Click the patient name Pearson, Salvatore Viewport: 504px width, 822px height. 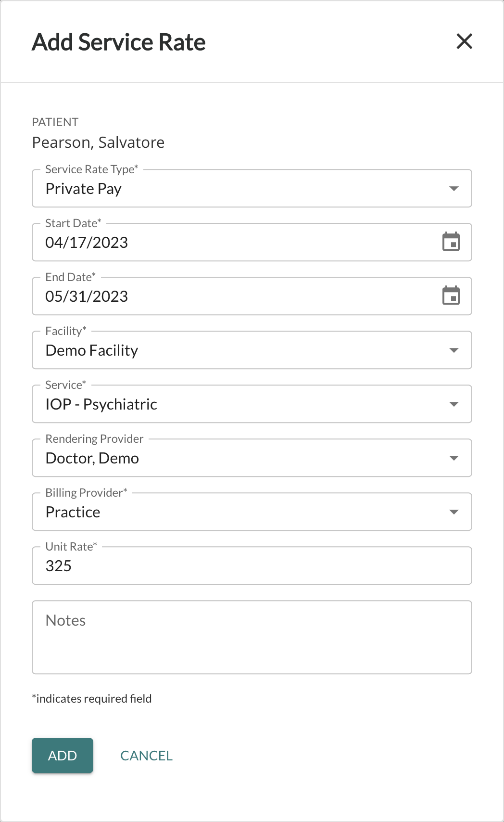click(x=98, y=142)
